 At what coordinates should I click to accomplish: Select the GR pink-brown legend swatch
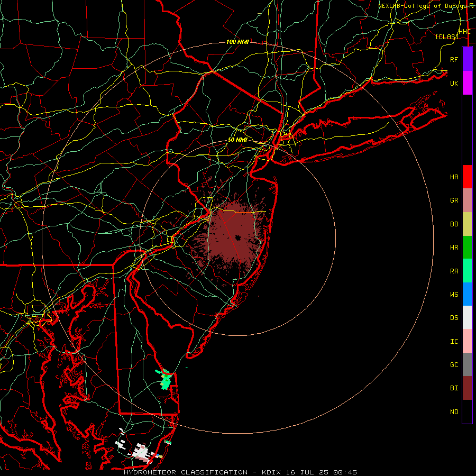click(467, 200)
